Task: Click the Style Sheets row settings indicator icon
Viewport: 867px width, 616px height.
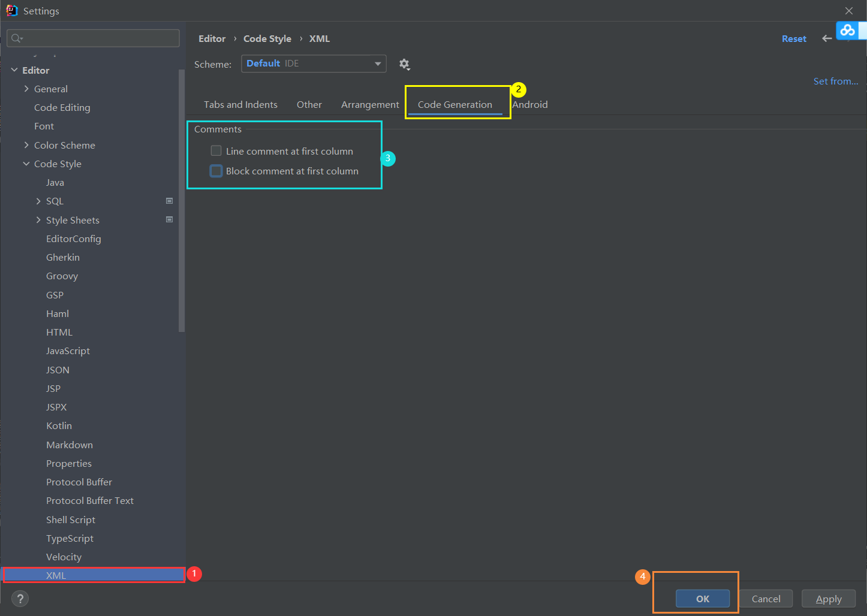Action: 170,219
